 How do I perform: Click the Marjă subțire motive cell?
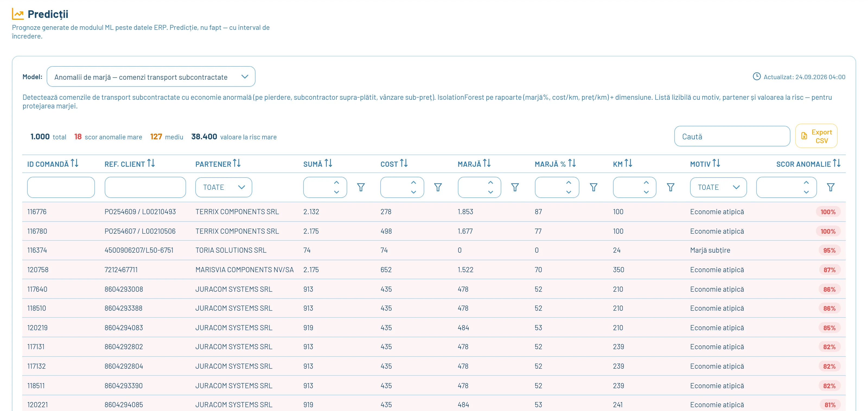coord(710,250)
